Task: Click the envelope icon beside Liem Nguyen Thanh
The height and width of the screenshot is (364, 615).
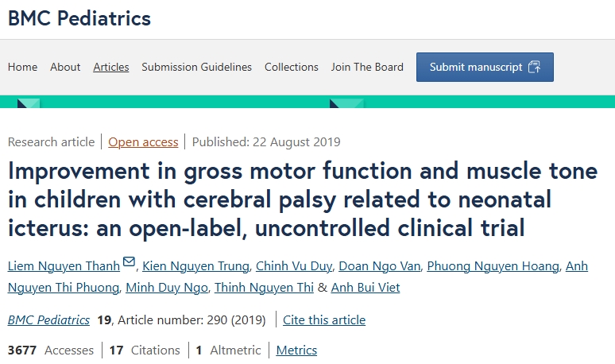Action: pyautogui.click(x=130, y=264)
